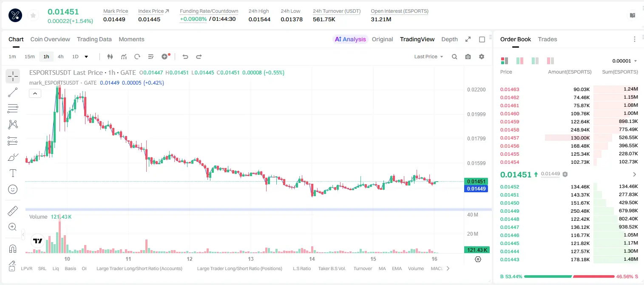The width and height of the screenshot is (644, 285).
Task: Open the Fibonacci retracement tool
Action: point(13,108)
